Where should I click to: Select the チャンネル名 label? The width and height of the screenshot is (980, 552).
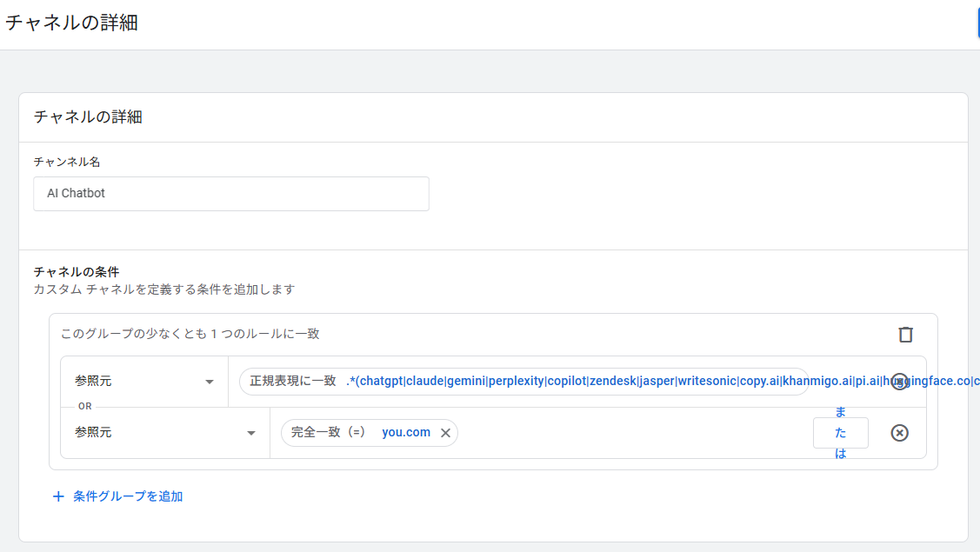67,162
